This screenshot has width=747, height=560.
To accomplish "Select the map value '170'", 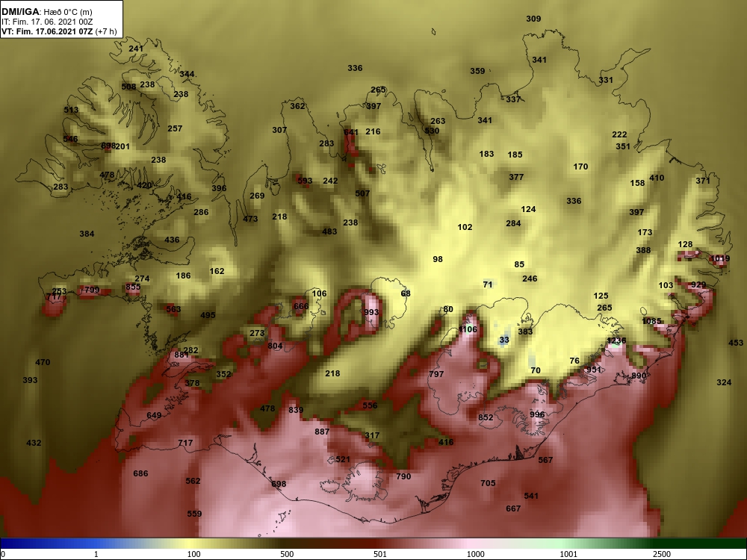I will [580, 167].
